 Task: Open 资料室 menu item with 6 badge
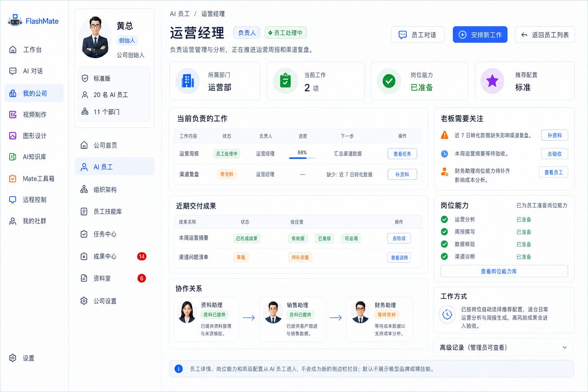(114, 278)
